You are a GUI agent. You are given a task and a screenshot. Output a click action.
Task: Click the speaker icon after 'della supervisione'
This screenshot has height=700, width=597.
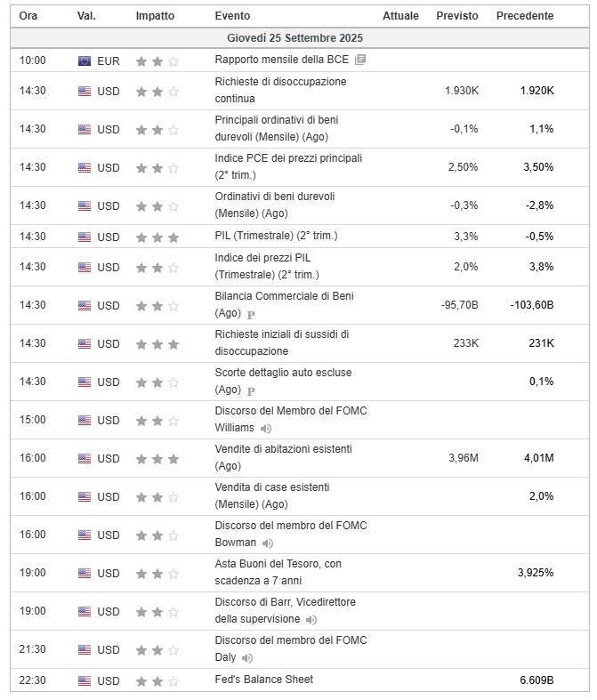tap(311, 620)
